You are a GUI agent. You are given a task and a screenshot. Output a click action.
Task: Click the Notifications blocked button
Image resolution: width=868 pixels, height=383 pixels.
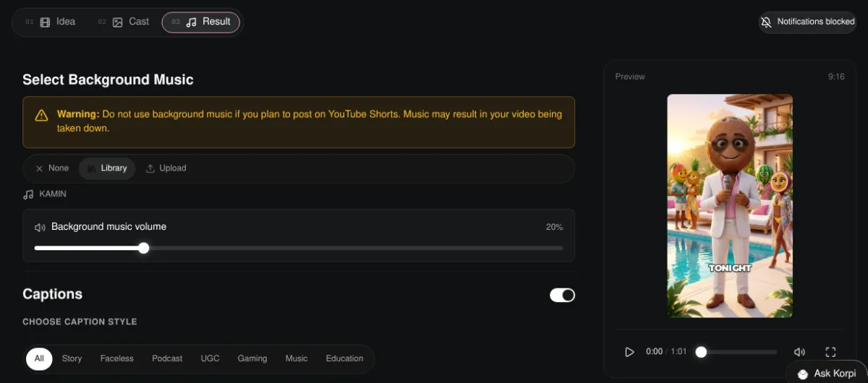tap(807, 22)
